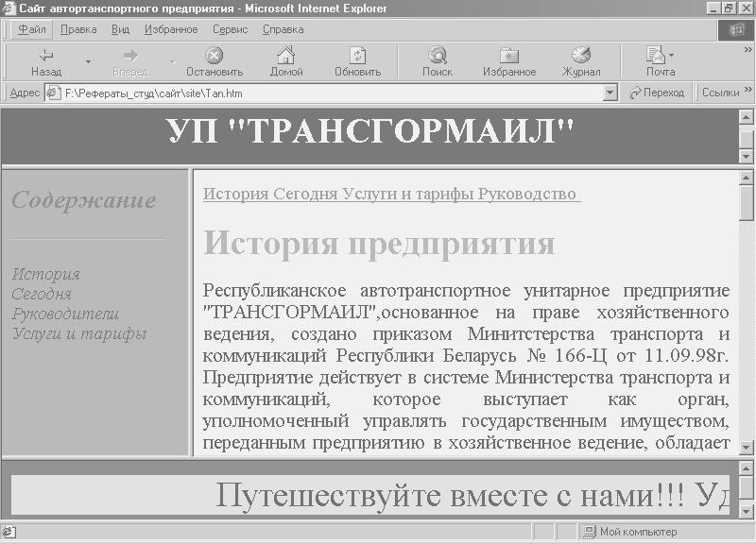This screenshot has width=756, height=544.
Task: Click the История предприятия heading
Action: click(x=379, y=243)
